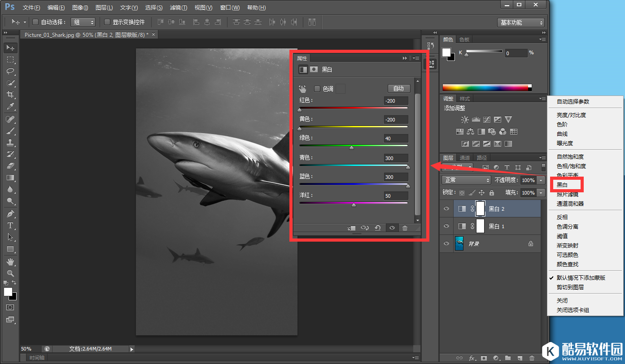The width and height of the screenshot is (625, 364).
Task: Select the Lasso tool
Action: (10, 71)
